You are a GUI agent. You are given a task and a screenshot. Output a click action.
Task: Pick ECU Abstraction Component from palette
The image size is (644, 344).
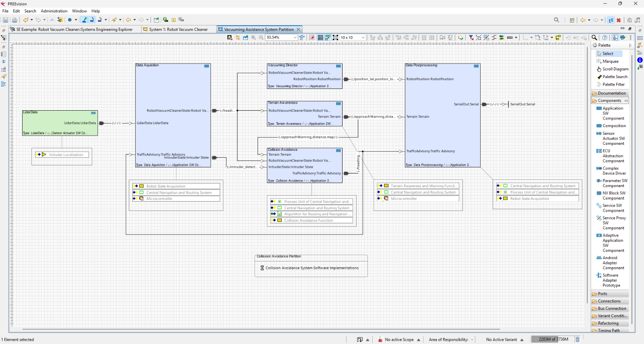(x=611, y=156)
